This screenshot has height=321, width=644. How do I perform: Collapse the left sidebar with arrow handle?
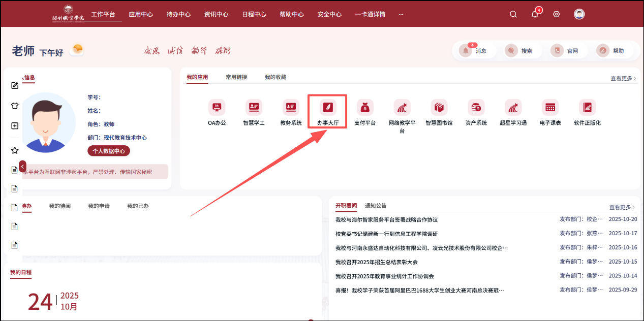(x=22, y=166)
